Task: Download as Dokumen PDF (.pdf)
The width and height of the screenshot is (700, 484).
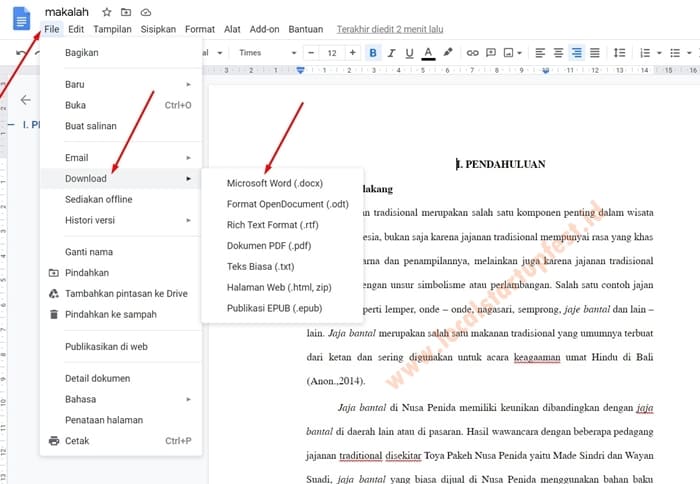Action: (x=282, y=246)
